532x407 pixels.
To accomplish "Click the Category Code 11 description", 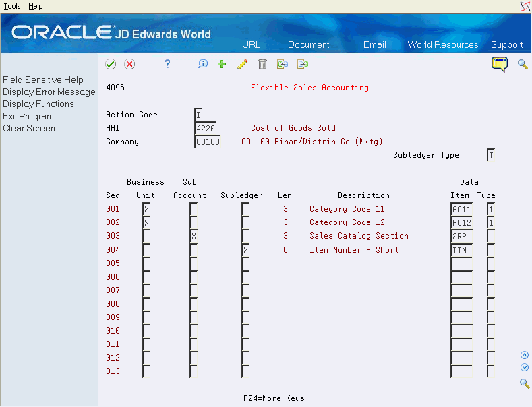I will pyautogui.click(x=347, y=209).
